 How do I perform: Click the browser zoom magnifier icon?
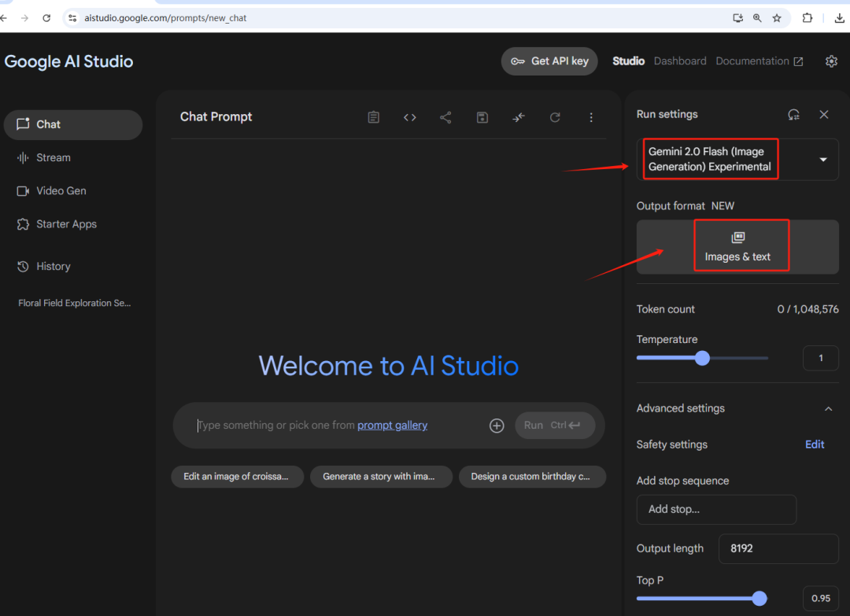point(757,18)
